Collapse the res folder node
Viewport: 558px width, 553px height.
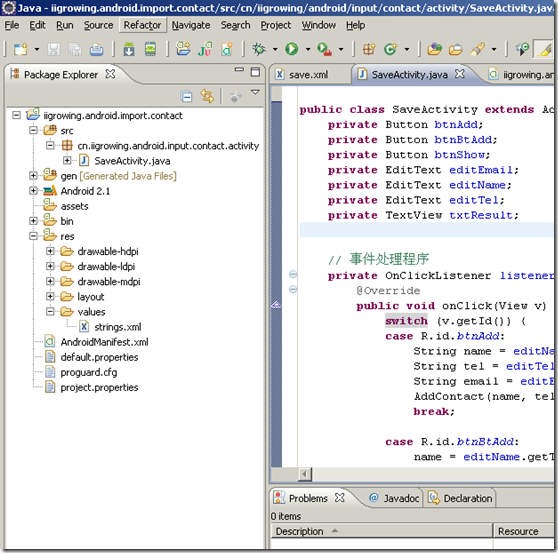point(33,236)
